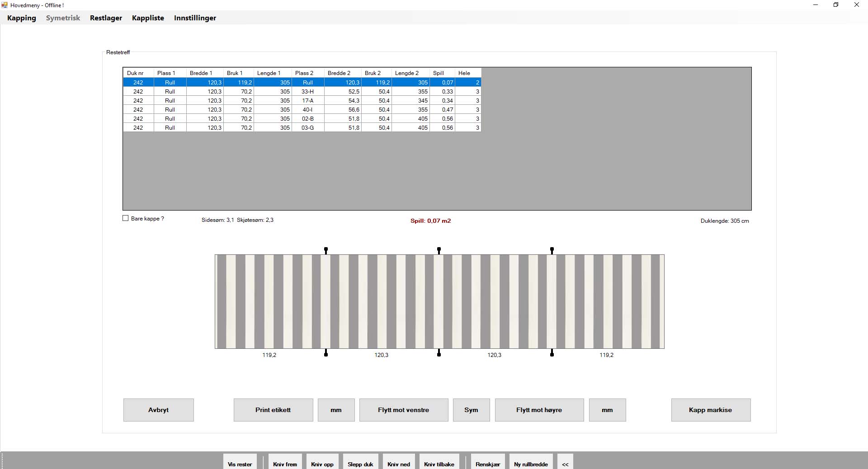The width and height of the screenshot is (868, 469).
Task: Open the Kapping menu
Action: click(22, 18)
